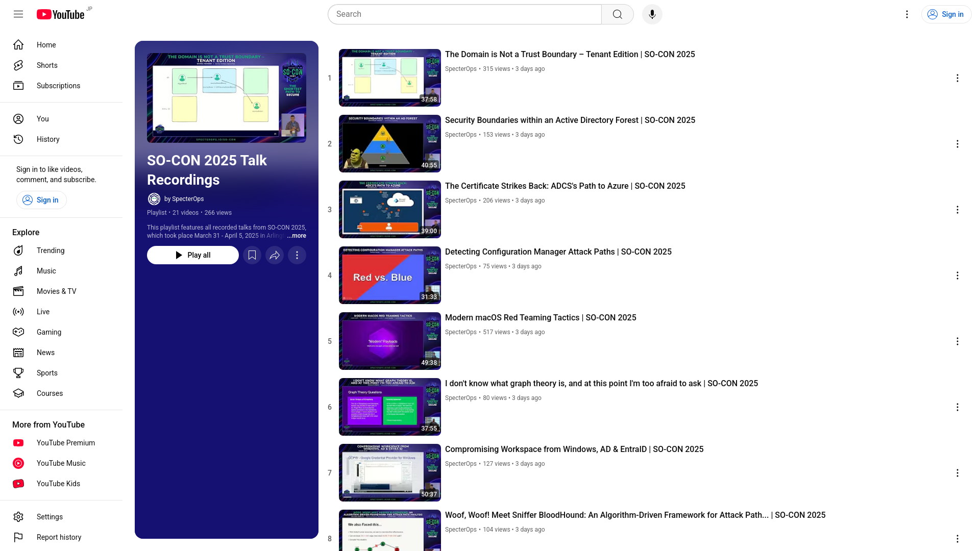Open thumbnail with 37:55 duration
The width and height of the screenshot is (980, 551).
[x=390, y=407]
